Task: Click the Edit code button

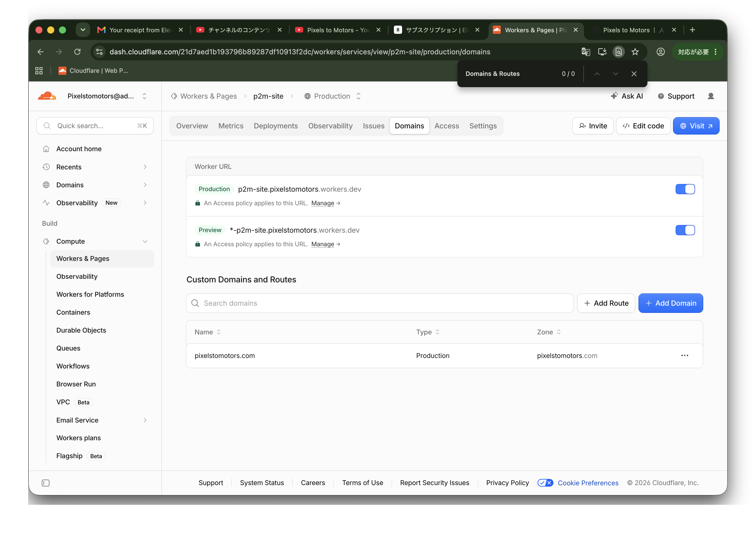Action: click(x=643, y=126)
